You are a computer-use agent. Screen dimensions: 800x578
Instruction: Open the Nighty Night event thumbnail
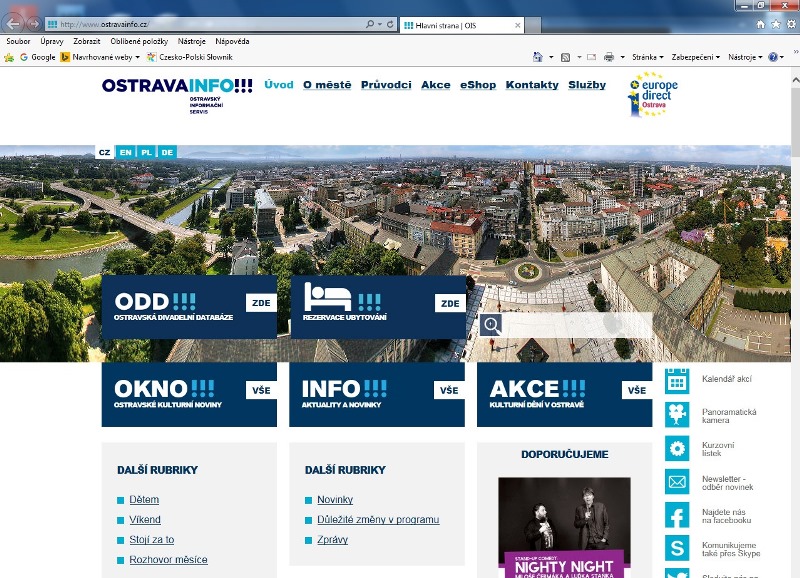pyautogui.click(x=564, y=526)
